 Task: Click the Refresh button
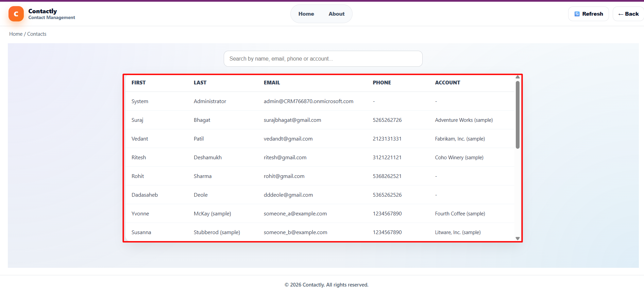coord(588,14)
